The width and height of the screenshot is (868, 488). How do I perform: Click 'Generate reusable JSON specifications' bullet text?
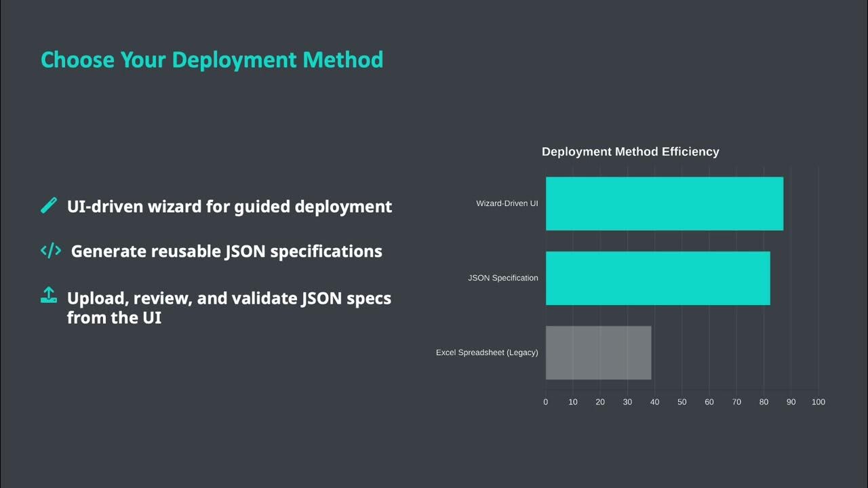[x=226, y=251]
